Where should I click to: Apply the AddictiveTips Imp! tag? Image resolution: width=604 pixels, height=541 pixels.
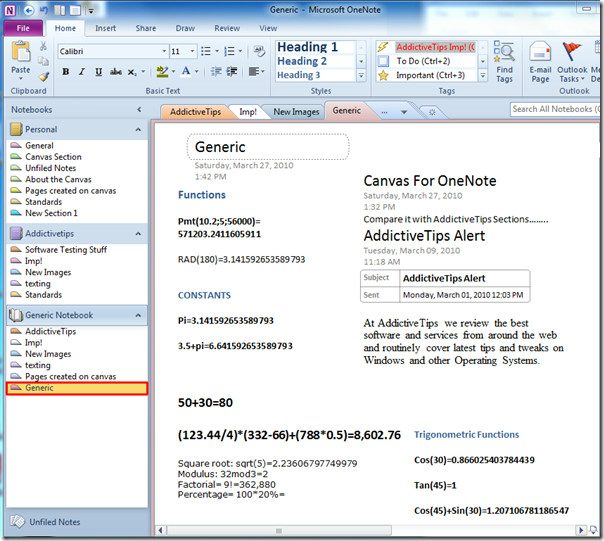tap(427, 47)
